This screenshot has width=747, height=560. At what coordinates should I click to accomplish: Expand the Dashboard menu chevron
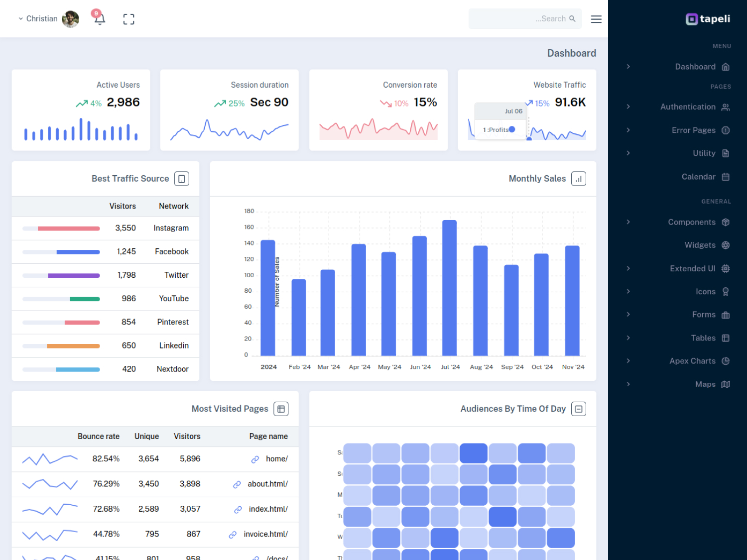pyautogui.click(x=628, y=67)
